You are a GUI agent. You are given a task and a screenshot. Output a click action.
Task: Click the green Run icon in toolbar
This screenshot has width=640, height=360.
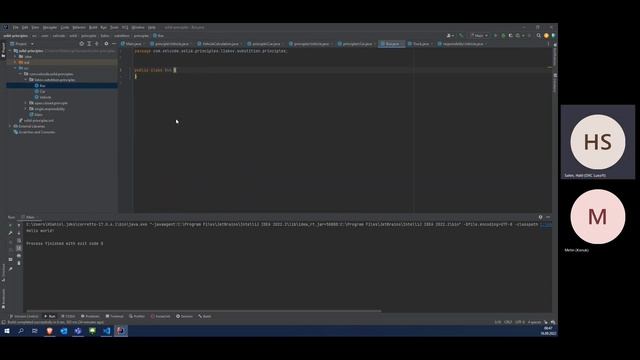click(x=496, y=36)
